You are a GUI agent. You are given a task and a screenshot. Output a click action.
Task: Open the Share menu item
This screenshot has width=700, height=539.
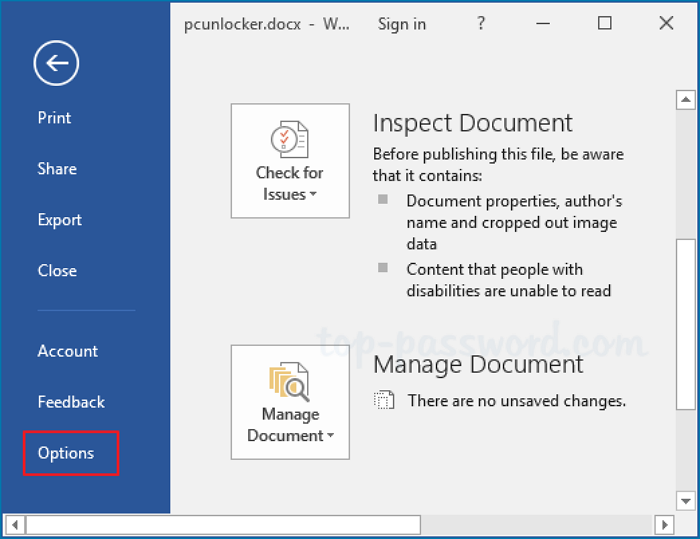pos(57,169)
